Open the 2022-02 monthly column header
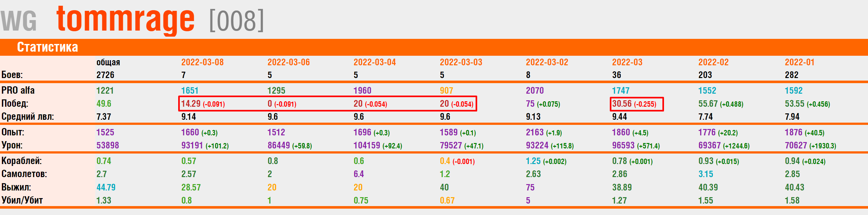The image size is (868, 215). point(713,62)
